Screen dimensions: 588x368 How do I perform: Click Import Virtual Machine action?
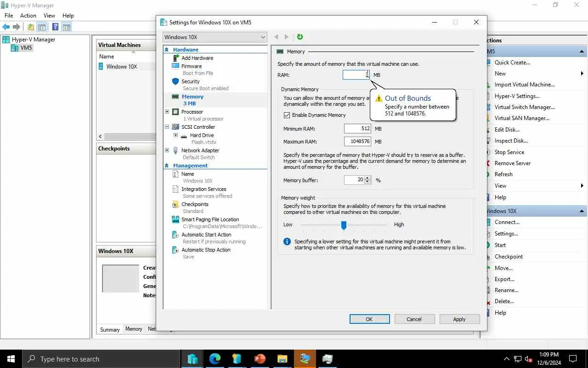coord(525,85)
